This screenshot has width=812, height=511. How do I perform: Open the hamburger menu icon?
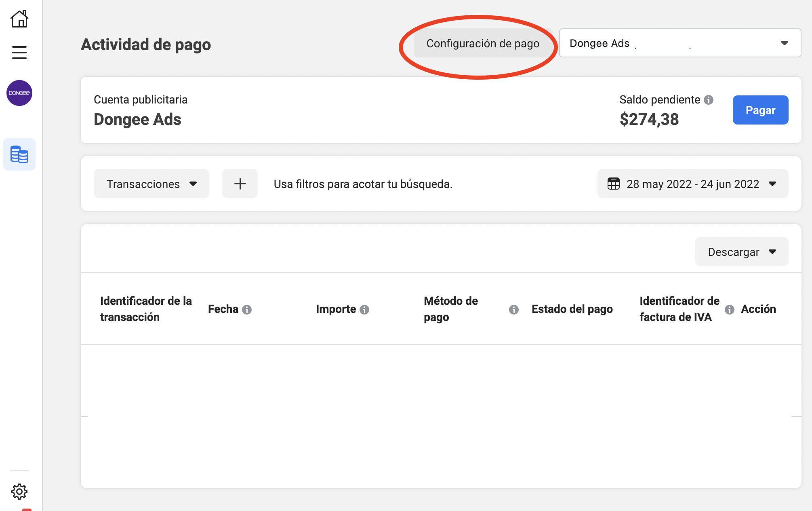point(19,53)
